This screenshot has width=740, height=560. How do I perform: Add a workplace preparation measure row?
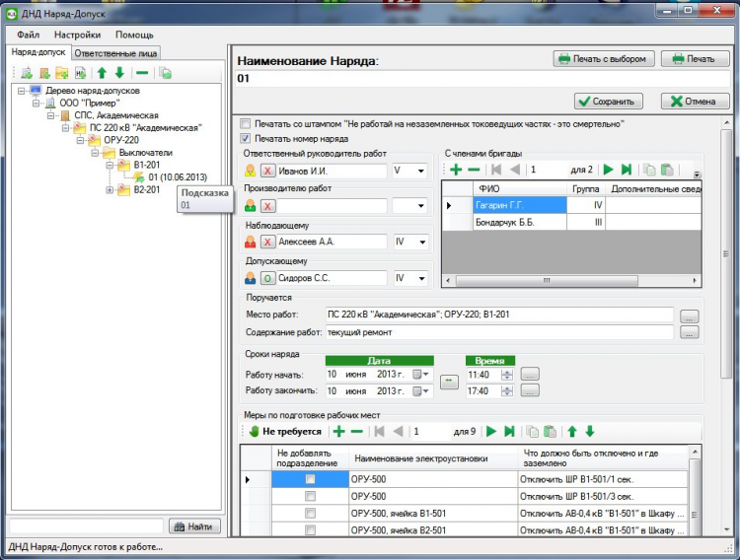pos(338,431)
